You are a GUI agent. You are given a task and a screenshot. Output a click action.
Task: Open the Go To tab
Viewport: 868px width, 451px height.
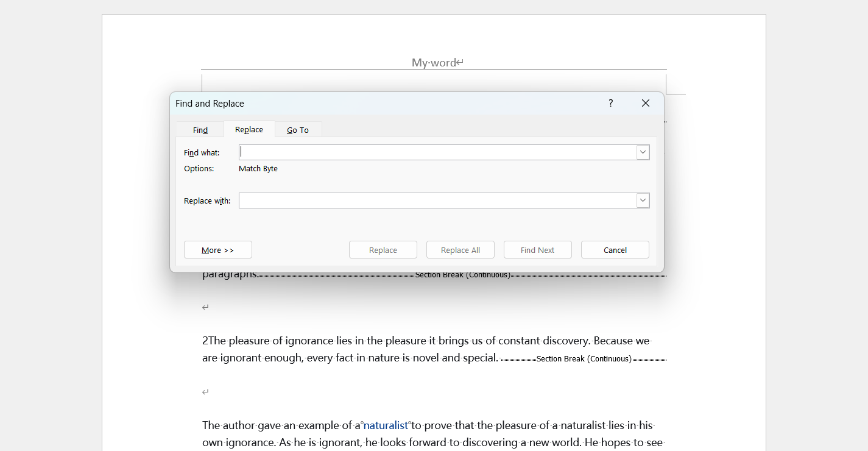tap(298, 130)
